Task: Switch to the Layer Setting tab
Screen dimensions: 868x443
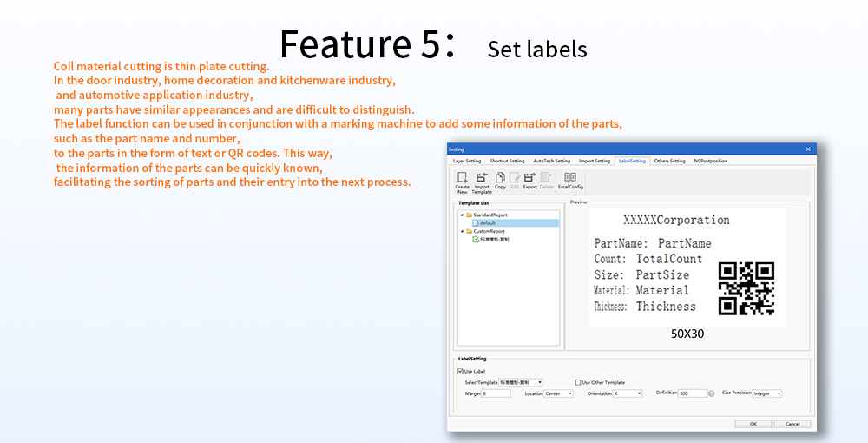Action: point(467,161)
